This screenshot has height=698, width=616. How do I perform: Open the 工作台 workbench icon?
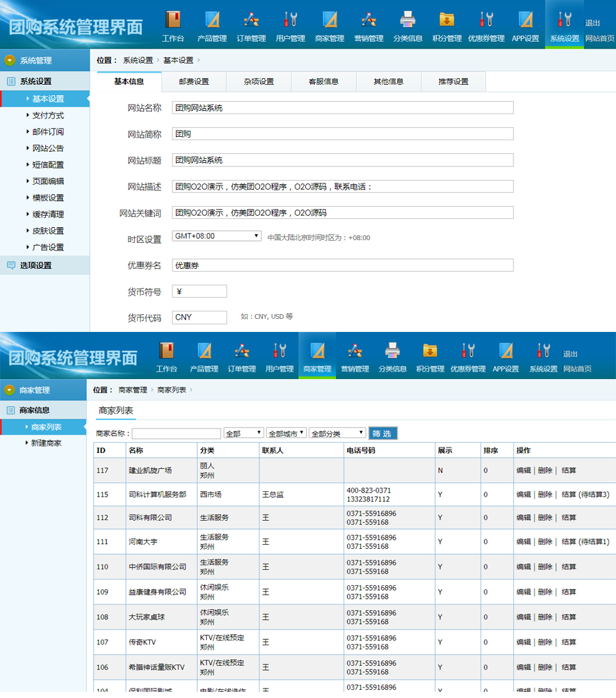point(173,25)
